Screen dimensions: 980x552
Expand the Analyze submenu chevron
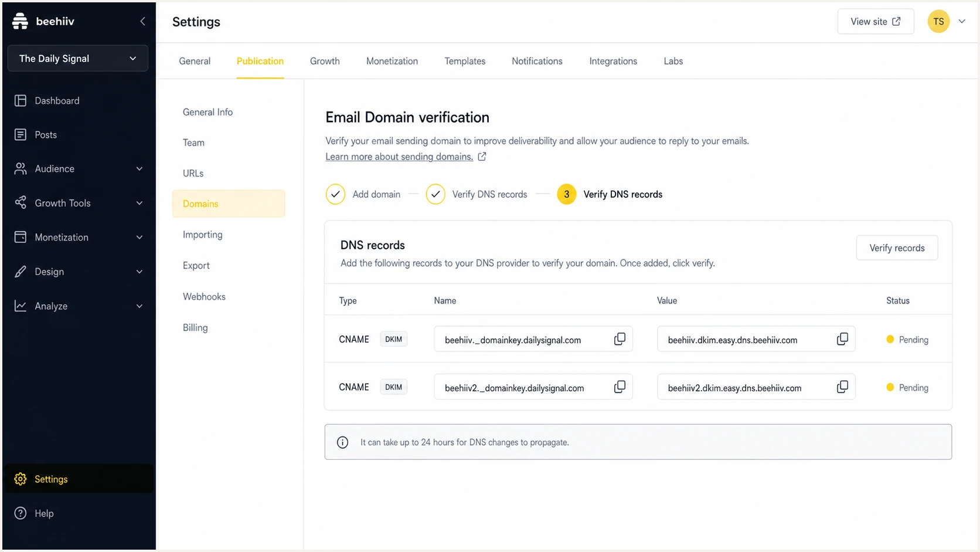point(139,306)
